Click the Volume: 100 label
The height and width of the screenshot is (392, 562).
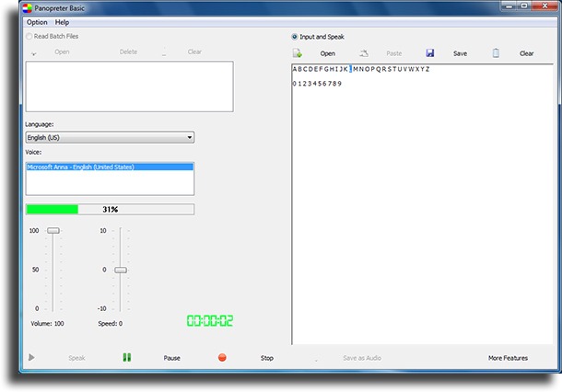coord(47,324)
